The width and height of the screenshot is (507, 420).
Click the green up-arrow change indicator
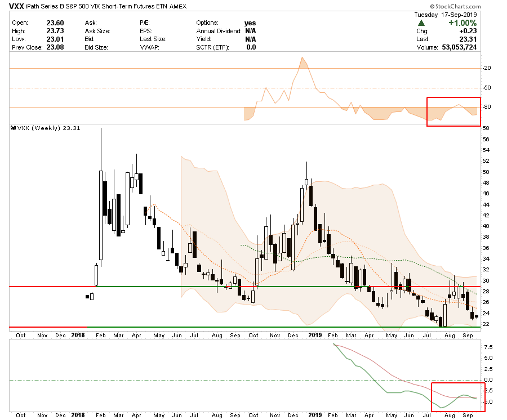(421, 23)
